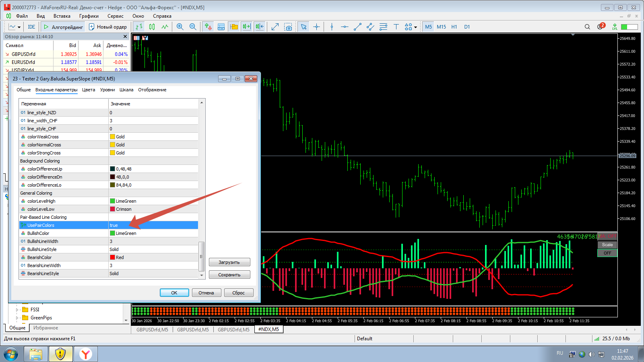Take a chart screenshot with camera icon
The image size is (644, 362).
(288, 27)
